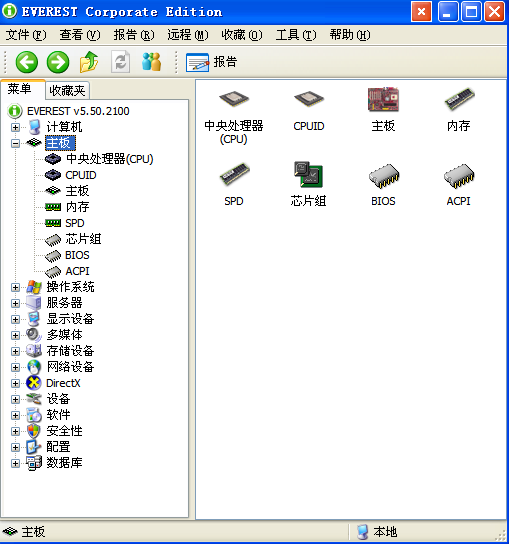Screen dimensions: 509x544
Task: Collapse the 主板 tree node
Action: tap(15, 143)
